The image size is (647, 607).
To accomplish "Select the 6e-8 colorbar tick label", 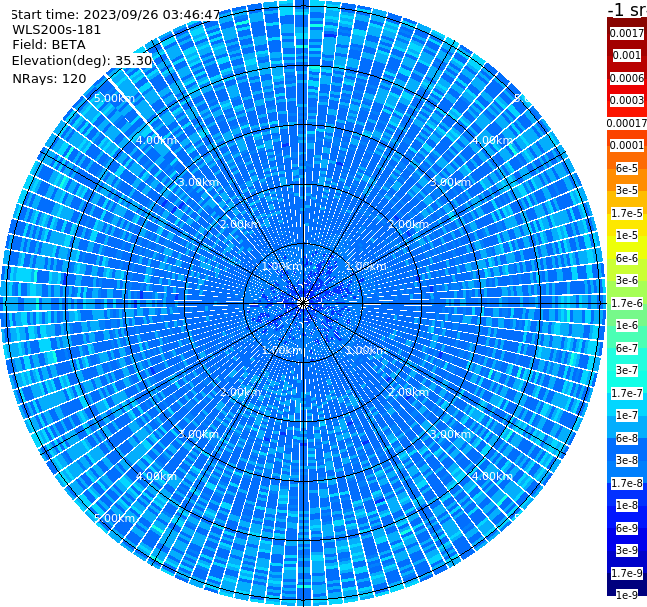I will (627, 438).
